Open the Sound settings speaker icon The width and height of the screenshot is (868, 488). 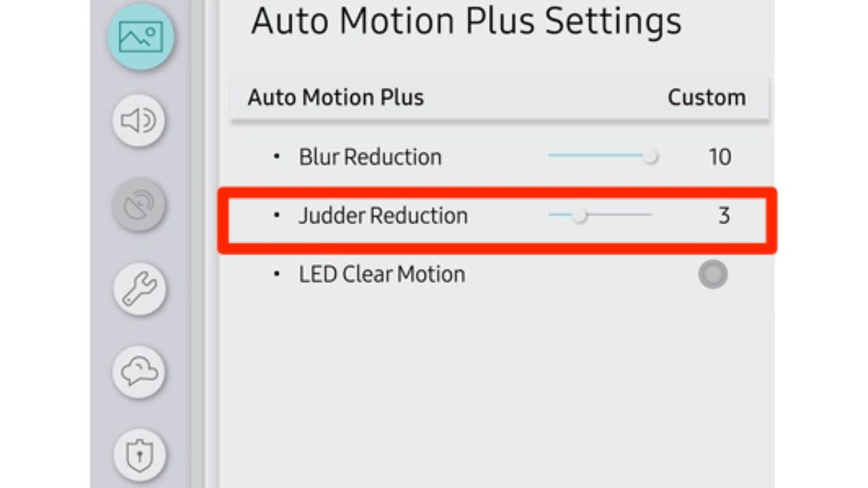(139, 121)
